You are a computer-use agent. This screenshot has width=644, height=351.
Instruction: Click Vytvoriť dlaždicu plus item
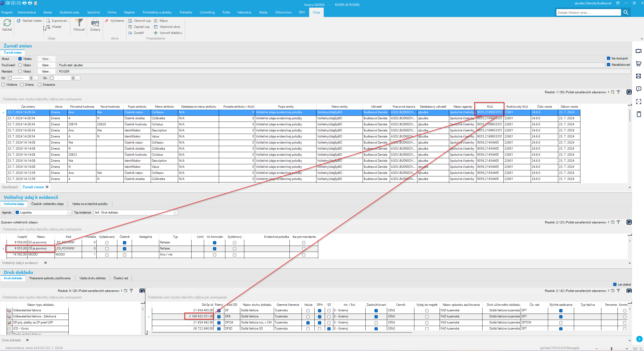[x=168, y=33]
